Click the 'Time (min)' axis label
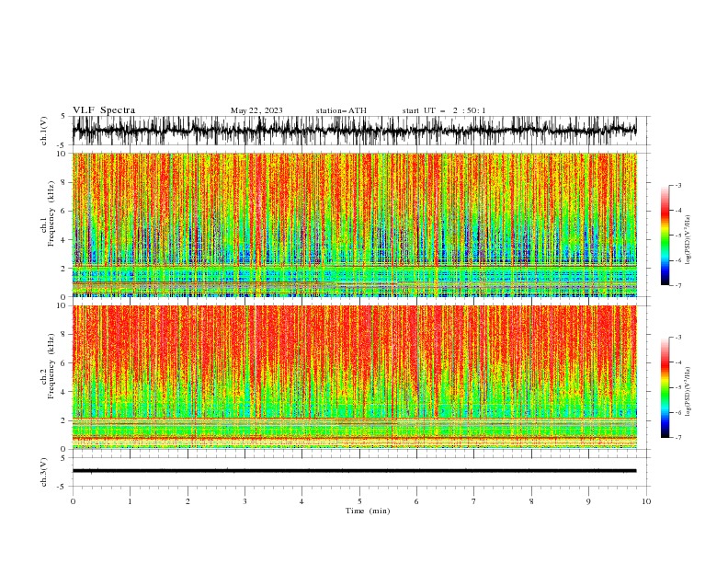Screen dimensions: 728x563 pyautogui.click(x=368, y=511)
